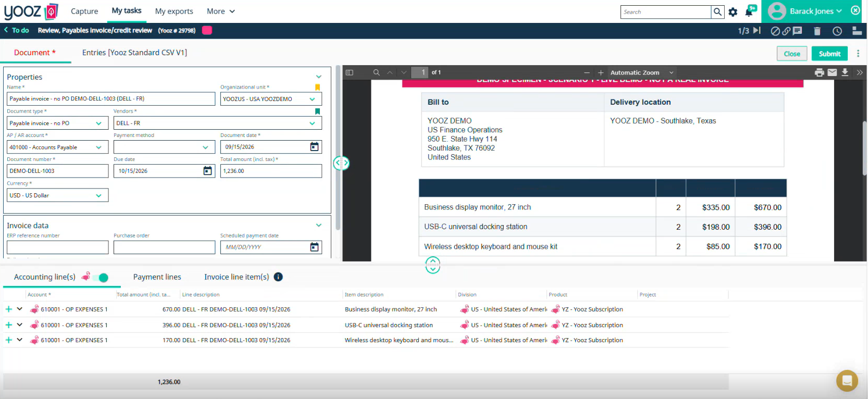This screenshot has width=868, height=399.
Task: Open the Due date calendar picker
Action: pyautogui.click(x=207, y=171)
